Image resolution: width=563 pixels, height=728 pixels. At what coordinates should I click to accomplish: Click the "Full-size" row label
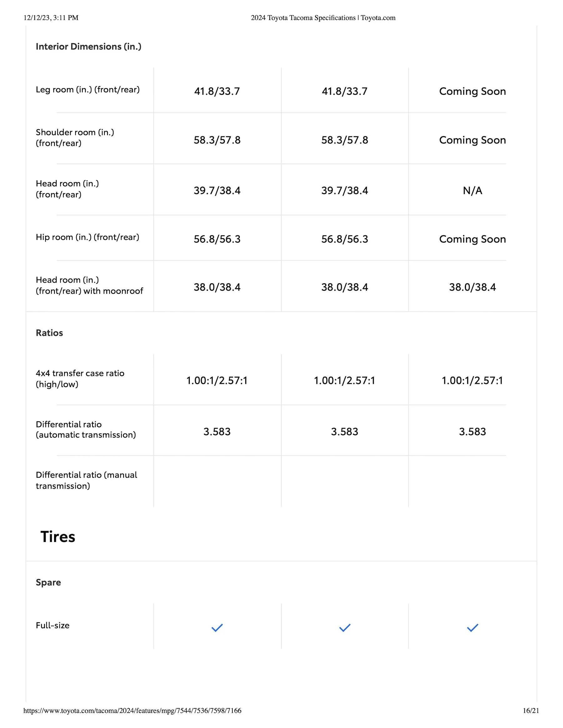pos(53,625)
